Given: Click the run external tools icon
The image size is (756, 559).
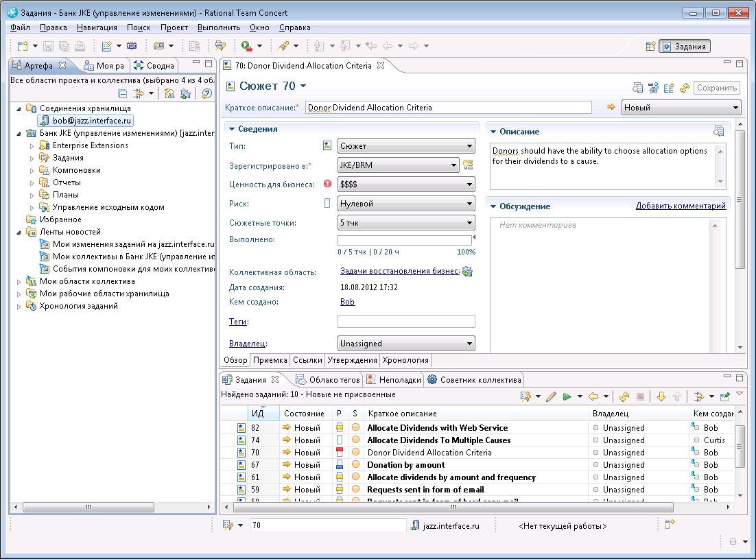Looking at the screenshot, I should (x=246, y=46).
